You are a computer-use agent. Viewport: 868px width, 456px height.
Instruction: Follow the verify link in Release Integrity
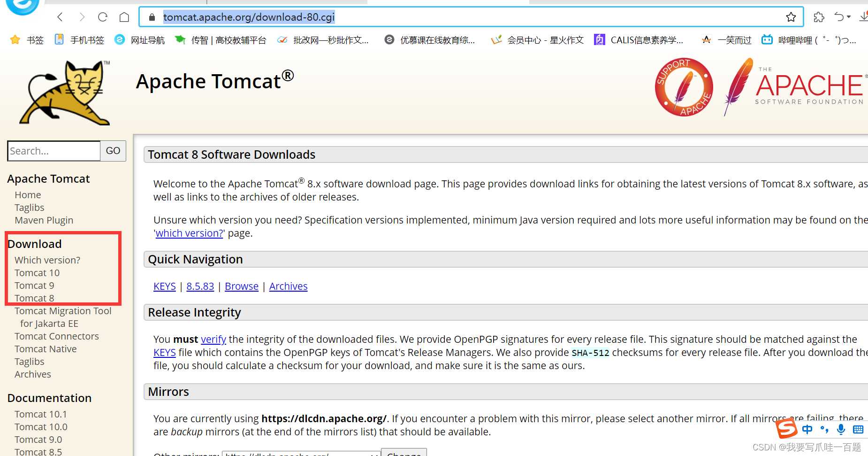(x=213, y=340)
